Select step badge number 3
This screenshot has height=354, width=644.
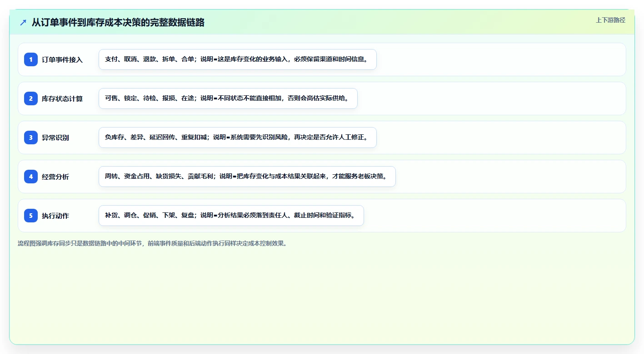[x=31, y=138]
